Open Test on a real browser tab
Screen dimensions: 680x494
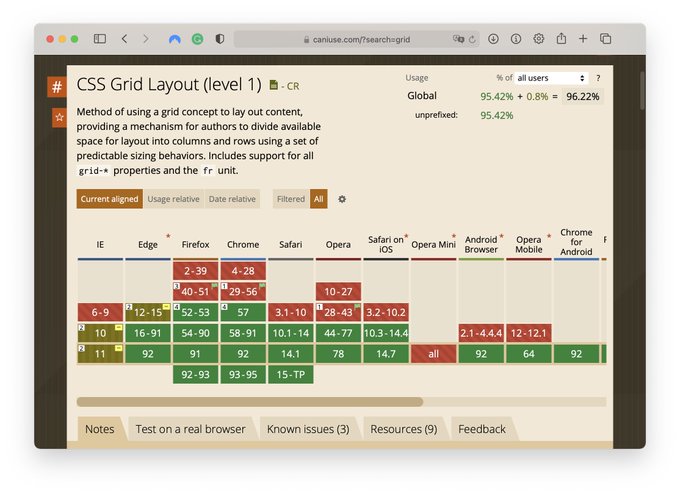[x=190, y=429]
